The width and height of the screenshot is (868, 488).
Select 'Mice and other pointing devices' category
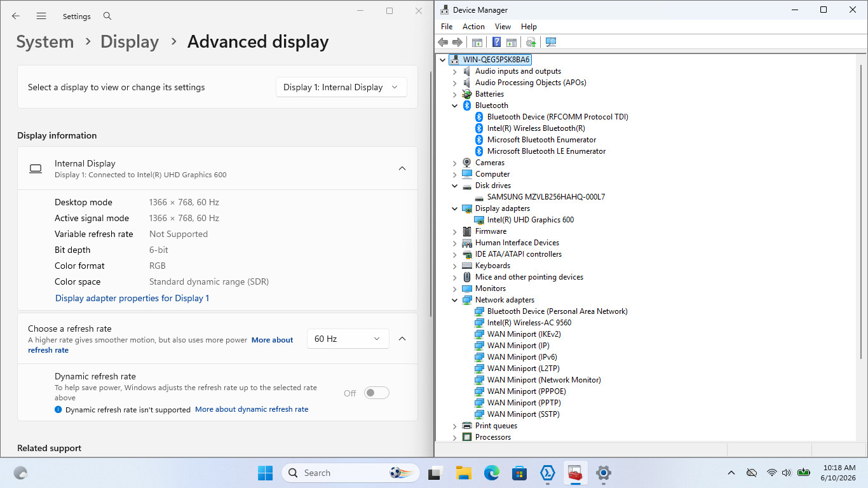529,277
